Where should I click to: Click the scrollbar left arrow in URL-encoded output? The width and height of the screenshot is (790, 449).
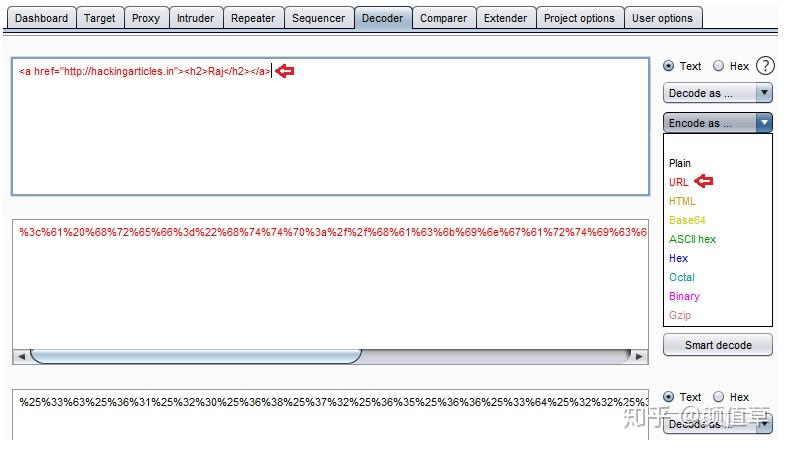point(21,356)
